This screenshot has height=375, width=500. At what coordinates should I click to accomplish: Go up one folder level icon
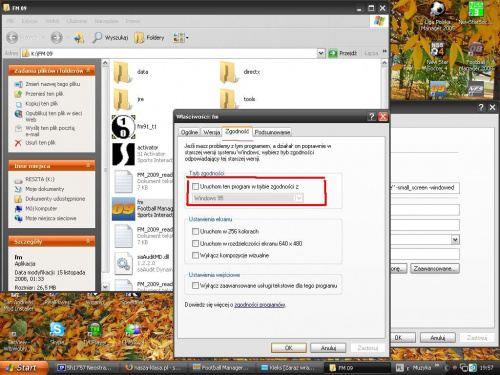79,38
